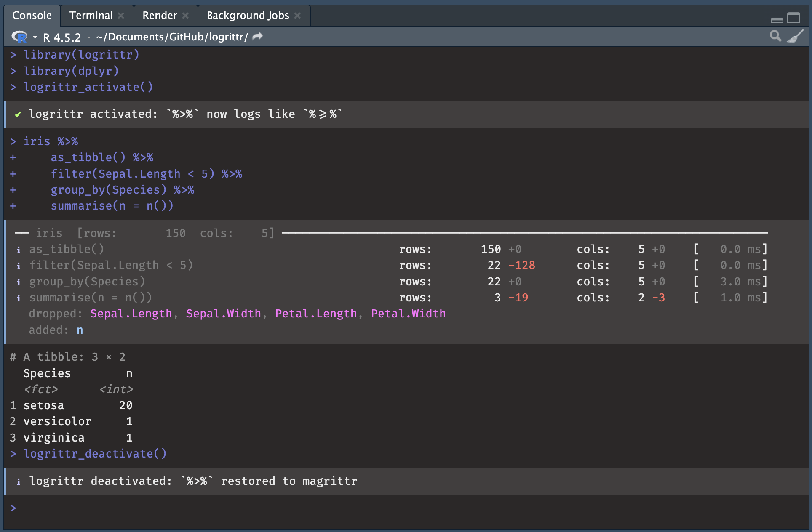This screenshot has width=812, height=532.
Task: Close the Render tab
Action: 185,16
